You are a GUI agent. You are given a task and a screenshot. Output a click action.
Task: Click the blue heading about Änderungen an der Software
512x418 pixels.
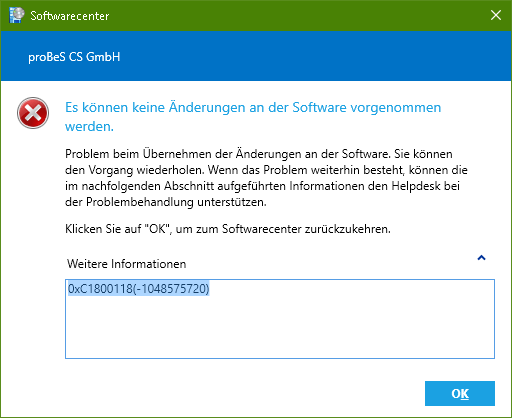pyautogui.click(x=253, y=117)
